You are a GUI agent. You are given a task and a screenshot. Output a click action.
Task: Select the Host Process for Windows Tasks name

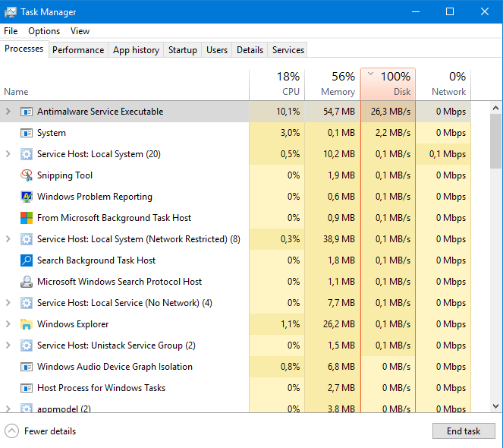[x=102, y=388]
